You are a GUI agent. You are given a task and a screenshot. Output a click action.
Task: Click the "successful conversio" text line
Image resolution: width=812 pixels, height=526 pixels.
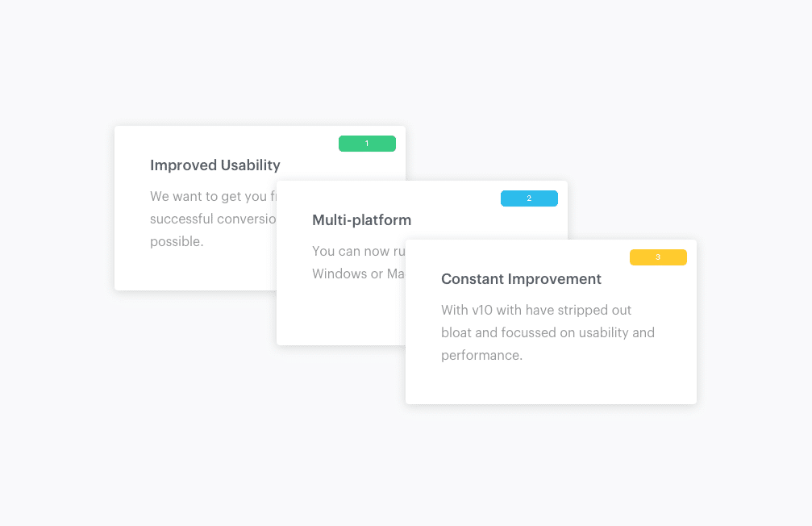click(x=213, y=219)
